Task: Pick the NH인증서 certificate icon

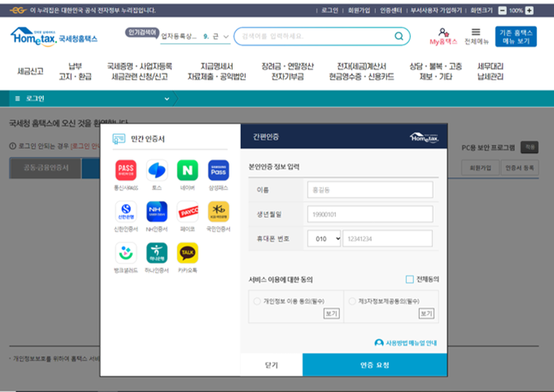Action: tap(156, 211)
